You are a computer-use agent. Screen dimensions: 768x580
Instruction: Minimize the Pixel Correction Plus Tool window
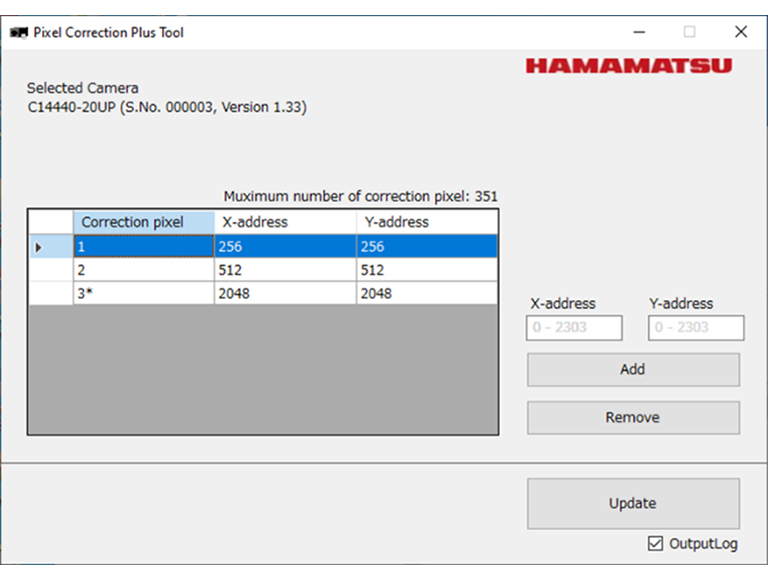pyautogui.click(x=637, y=32)
